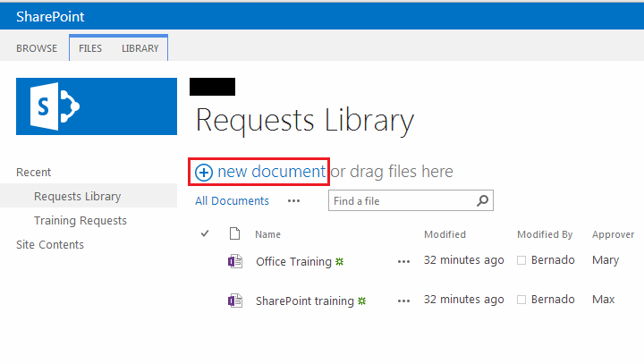Expand more views ellipsis next to All Documents

click(293, 201)
